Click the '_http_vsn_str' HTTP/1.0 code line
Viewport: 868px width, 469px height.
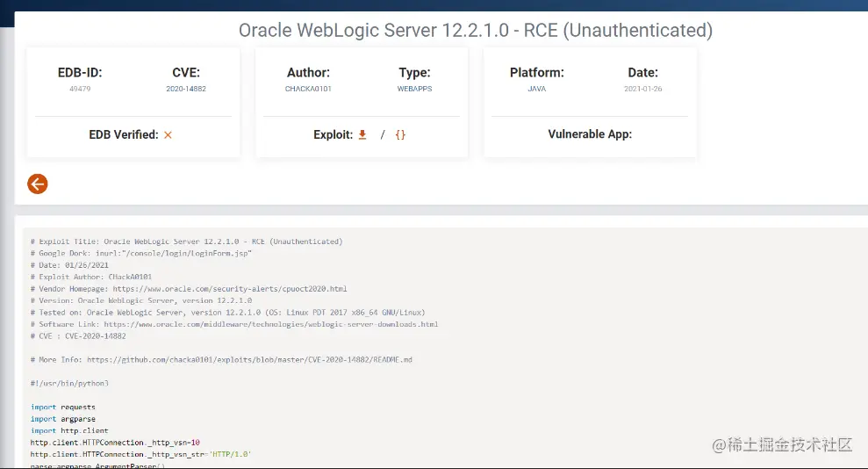[140, 454]
